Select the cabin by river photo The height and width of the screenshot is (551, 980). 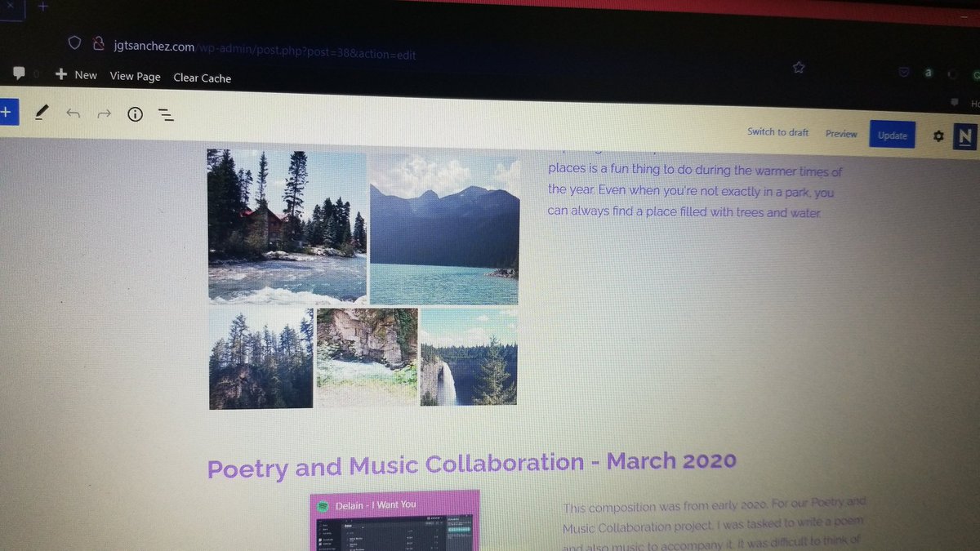click(x=287, y=226)
